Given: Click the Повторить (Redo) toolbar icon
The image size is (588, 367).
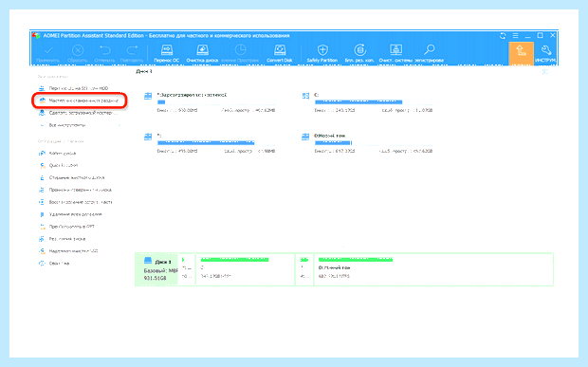Looking at the screenshot, I should pos(132,54).
